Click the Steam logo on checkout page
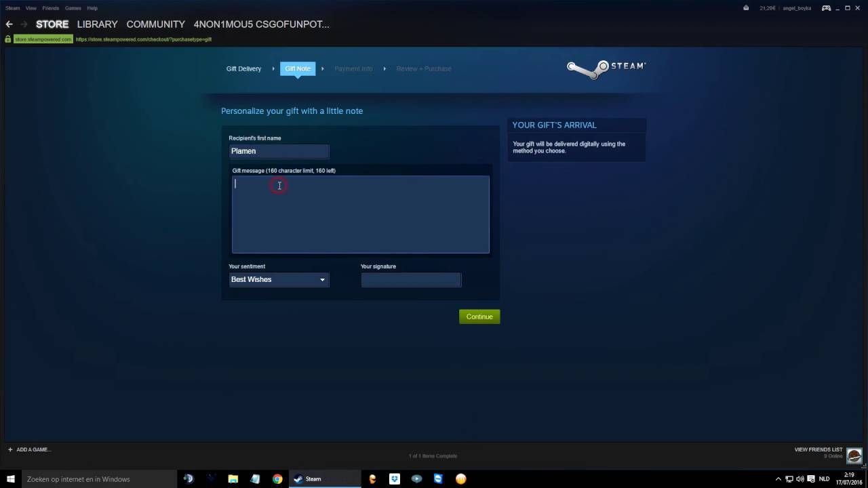This screenshot has height=488, width=868. pos(606,68)
